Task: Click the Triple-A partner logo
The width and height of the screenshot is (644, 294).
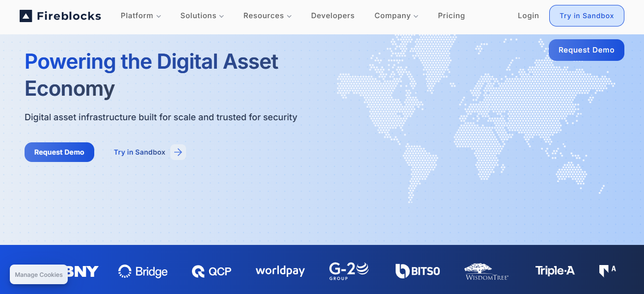Action: click(x=555, y=270)
